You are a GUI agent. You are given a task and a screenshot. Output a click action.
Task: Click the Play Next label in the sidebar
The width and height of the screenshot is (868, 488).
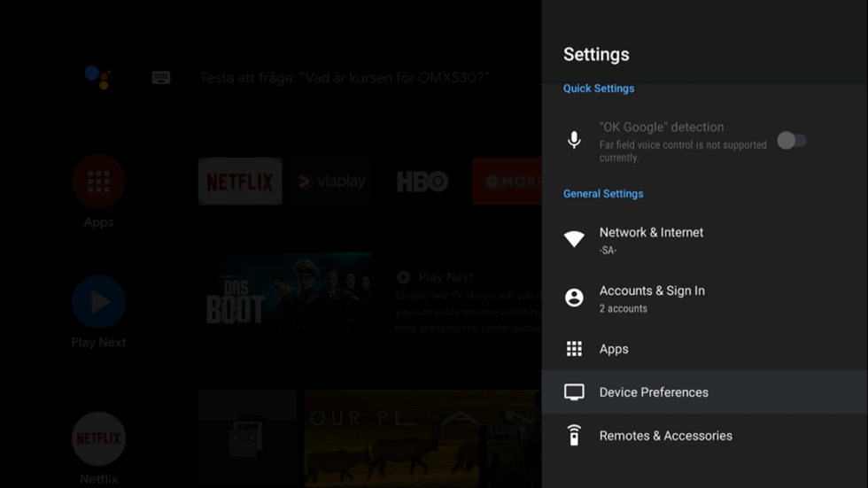(98, 342)
